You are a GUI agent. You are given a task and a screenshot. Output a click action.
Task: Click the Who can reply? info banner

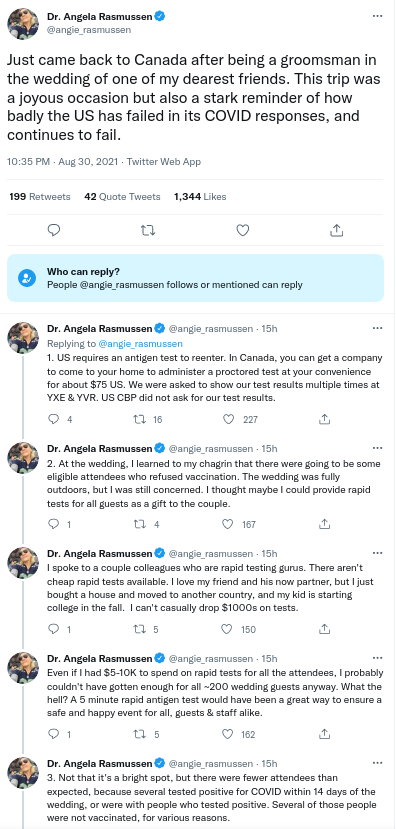click(196, 278)
